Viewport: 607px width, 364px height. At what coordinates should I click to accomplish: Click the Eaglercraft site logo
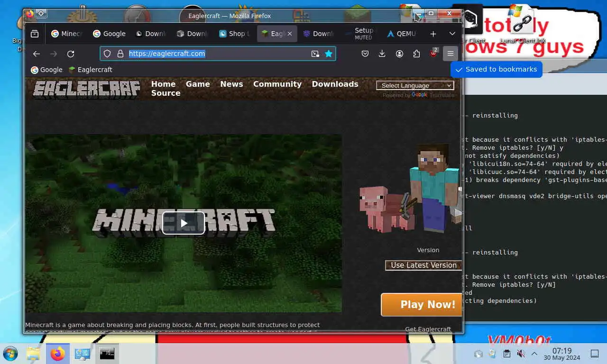[86, 89]
